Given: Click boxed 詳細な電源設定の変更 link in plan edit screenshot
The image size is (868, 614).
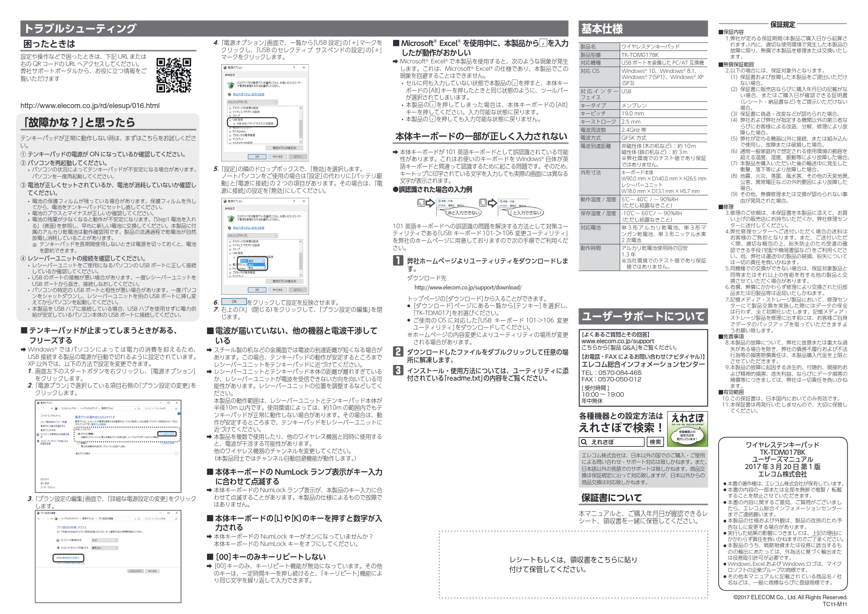Looking at the screenshot, I should coord(69,558).
